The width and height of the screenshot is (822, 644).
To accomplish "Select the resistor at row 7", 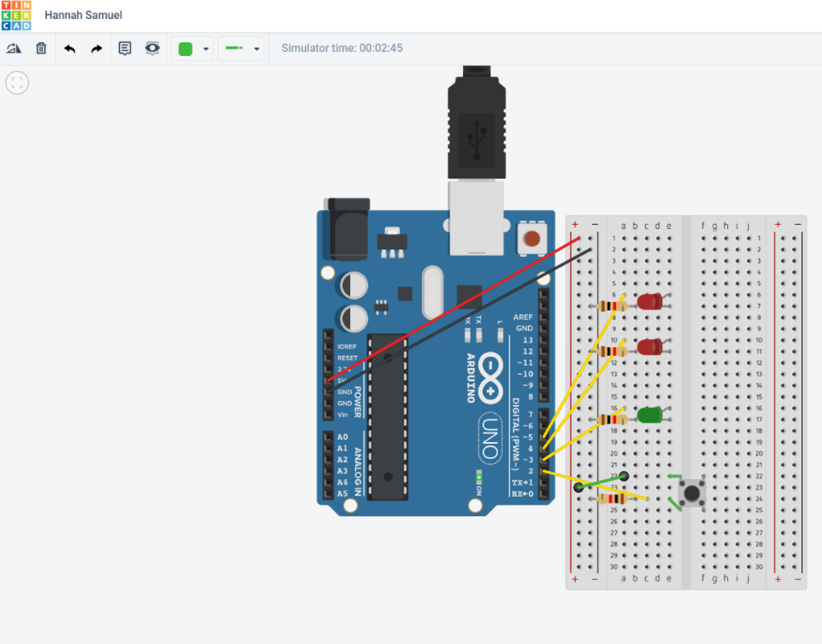I will coord(612,306).
